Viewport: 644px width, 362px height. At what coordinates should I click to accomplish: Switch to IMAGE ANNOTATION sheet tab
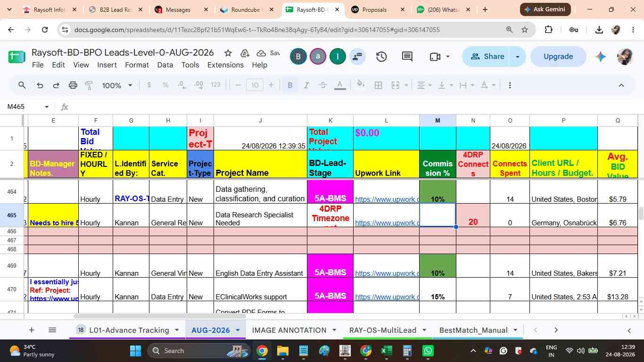click(x=289, y=330)
